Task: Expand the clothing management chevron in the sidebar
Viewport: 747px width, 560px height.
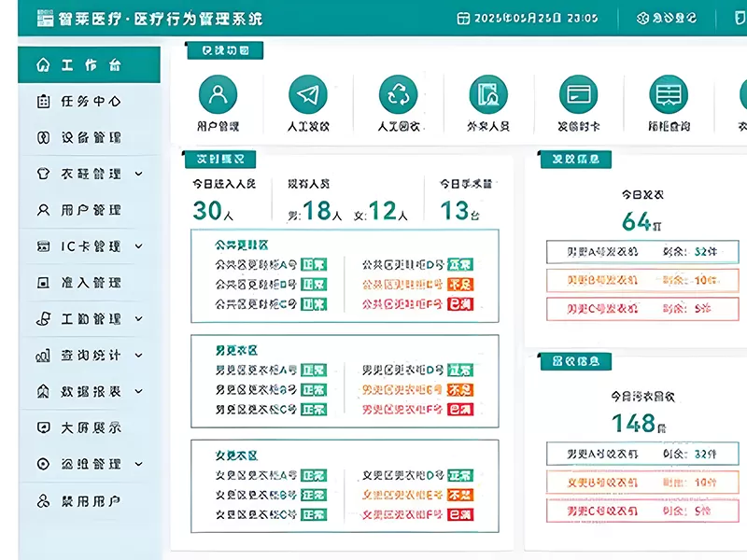Action: (138, 174)
